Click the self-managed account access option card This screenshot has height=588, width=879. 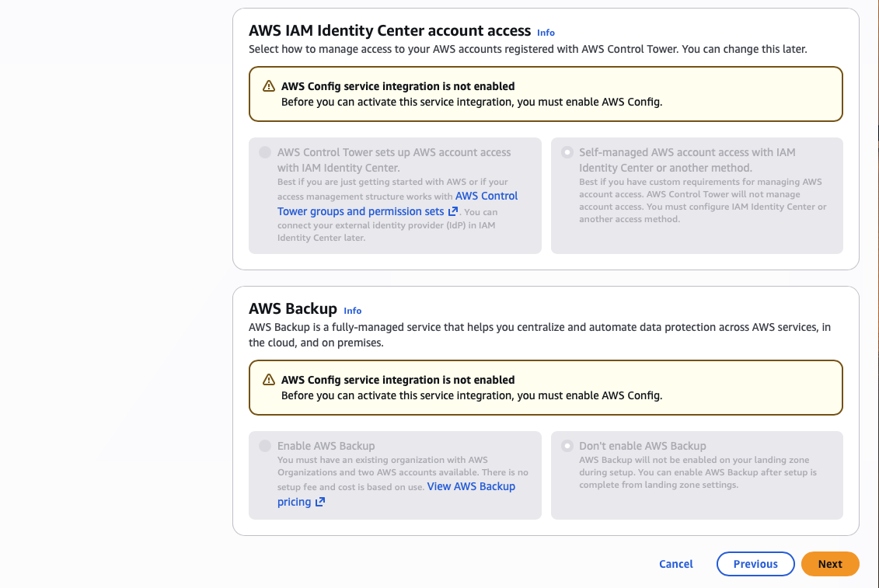tap(696, 195)
